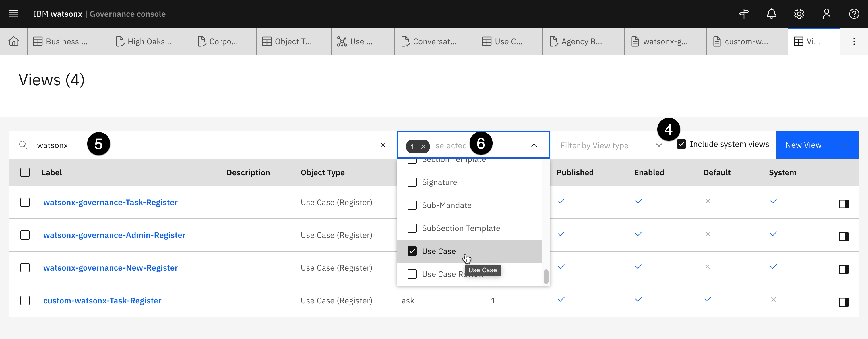Sort by the Published column header
868x339 pixels.
click(575, 172)
